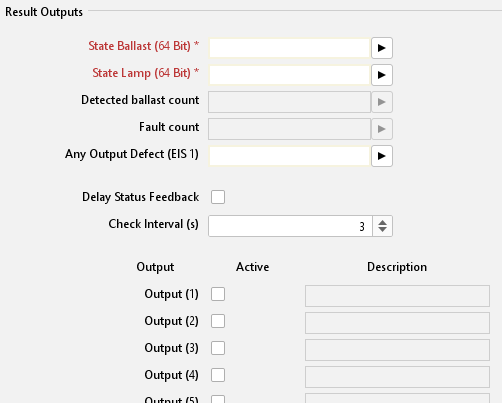The image size is (502, 403).
Task: Tick the Output (2) Active checkbox
Action: (218, 321)
